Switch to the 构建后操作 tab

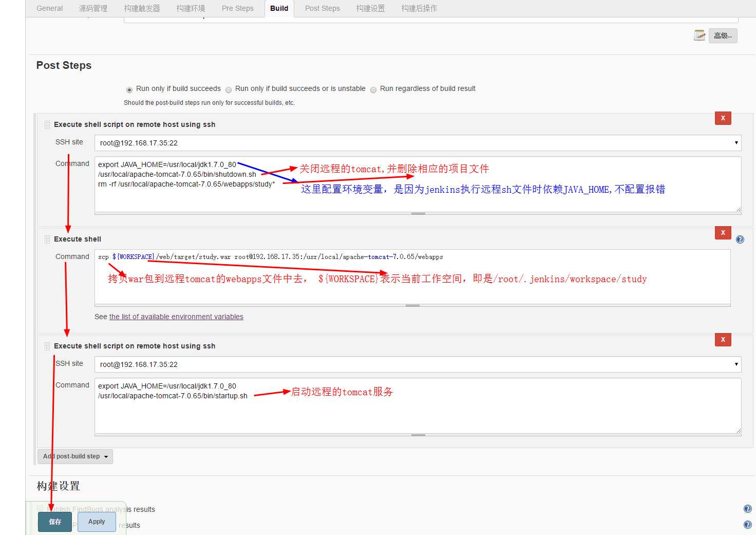[x=420, y=8]
